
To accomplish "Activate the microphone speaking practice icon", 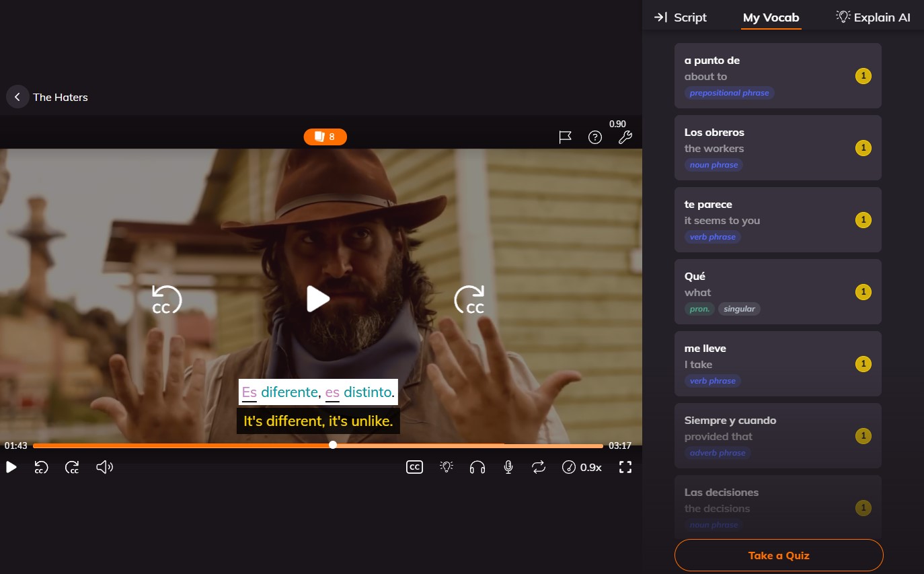I will 508,467.
